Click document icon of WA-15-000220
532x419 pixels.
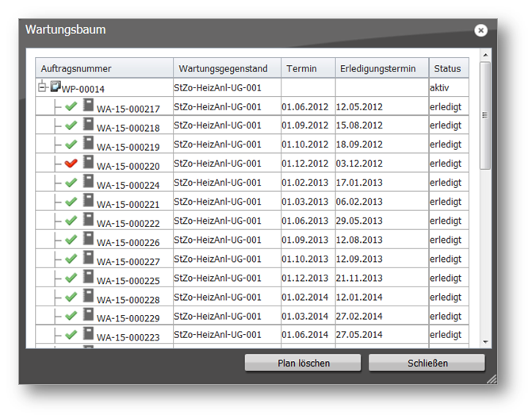point(89,162)
